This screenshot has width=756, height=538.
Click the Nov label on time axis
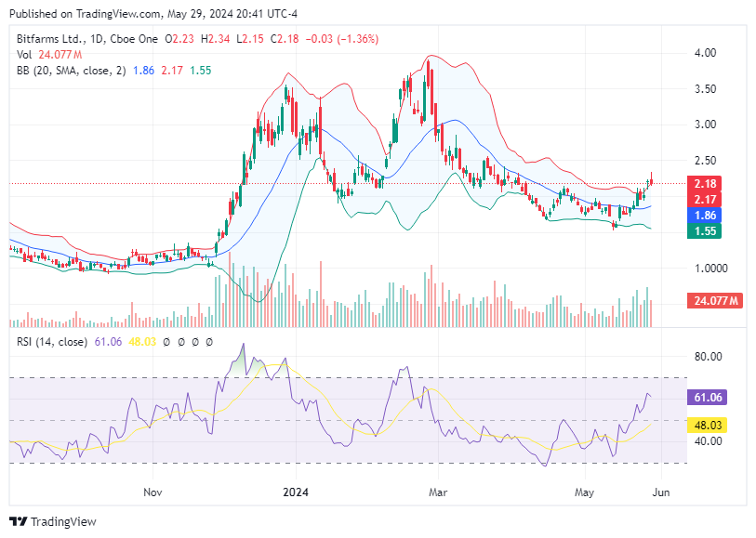point(153,492)
